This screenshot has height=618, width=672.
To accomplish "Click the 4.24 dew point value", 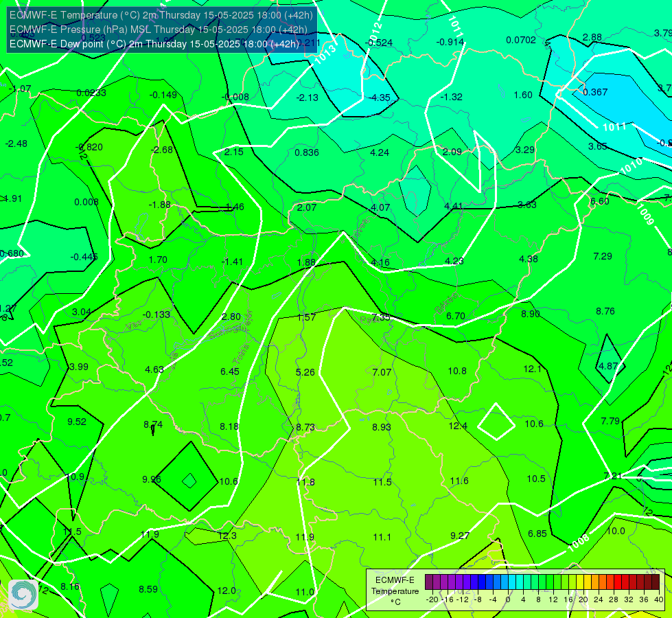I will pos(380,152).
